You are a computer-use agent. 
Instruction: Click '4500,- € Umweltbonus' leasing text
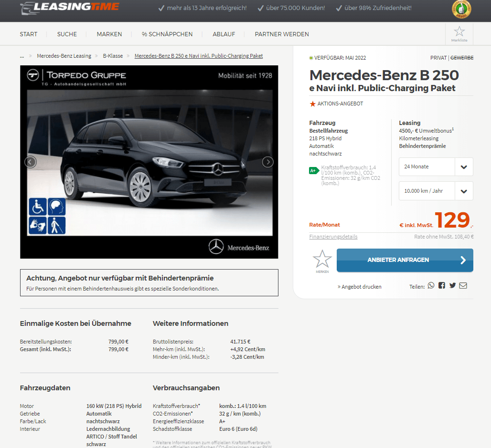coord(426,130)
